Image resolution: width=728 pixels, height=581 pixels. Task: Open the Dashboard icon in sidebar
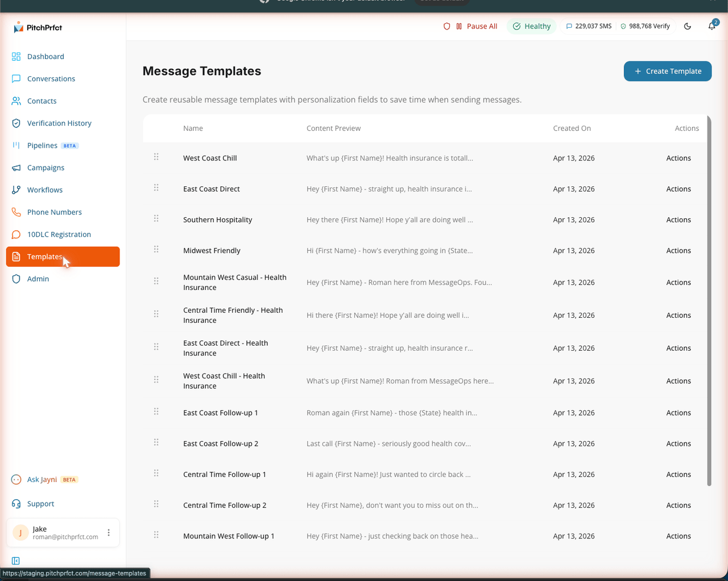[16, 56]
